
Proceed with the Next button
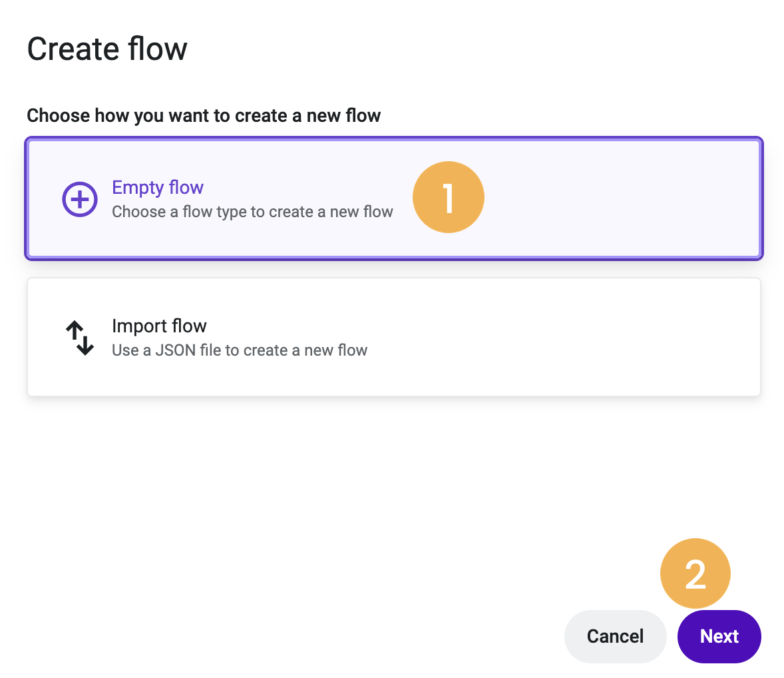pyautogui.click(x=719, y=636)
